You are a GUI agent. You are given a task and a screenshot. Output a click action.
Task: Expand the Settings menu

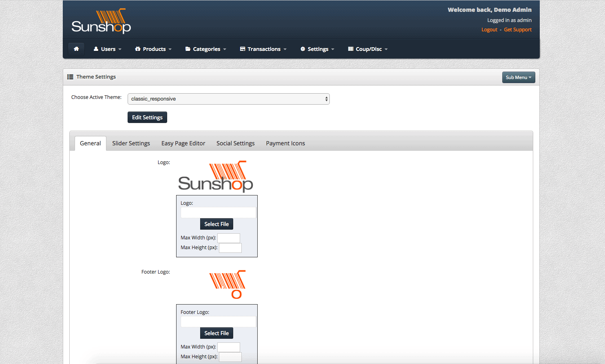[317, 49]
